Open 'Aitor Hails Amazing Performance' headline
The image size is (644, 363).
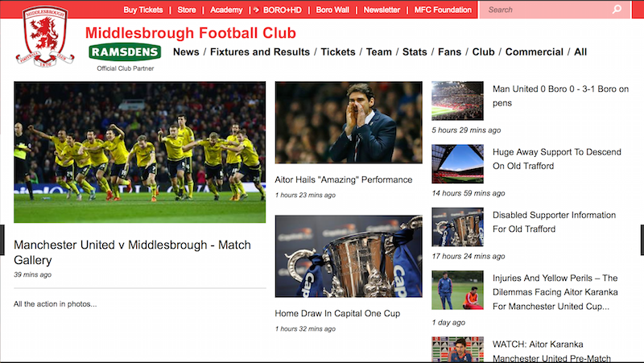click(x=344, y=179)
